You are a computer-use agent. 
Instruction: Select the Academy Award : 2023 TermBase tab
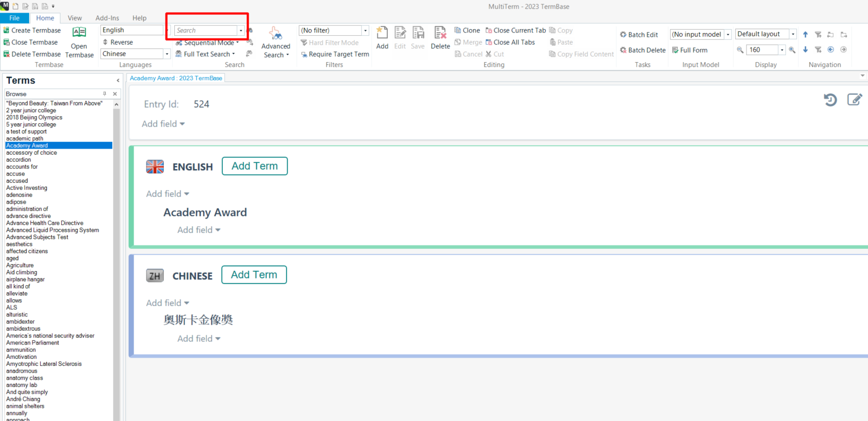tap(176, 78)
